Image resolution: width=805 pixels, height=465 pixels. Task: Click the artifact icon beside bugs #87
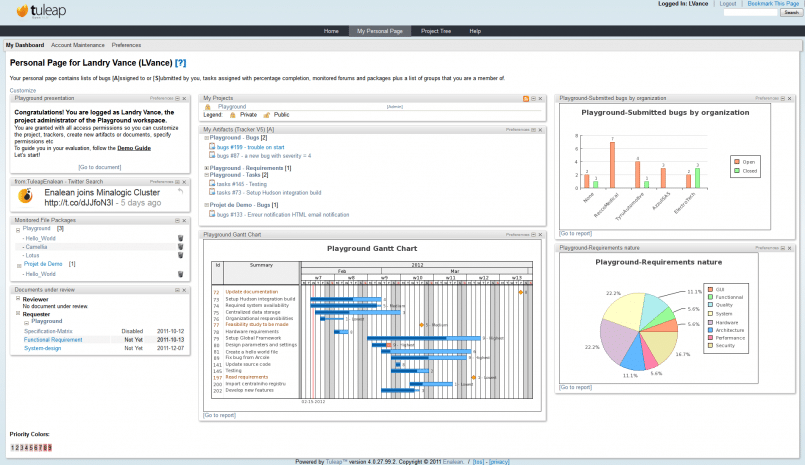click(x=212, y=156)
